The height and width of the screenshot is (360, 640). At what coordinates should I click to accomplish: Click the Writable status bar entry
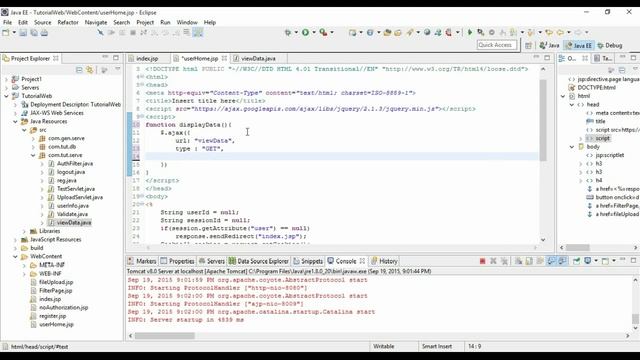[x=384, y=346]
